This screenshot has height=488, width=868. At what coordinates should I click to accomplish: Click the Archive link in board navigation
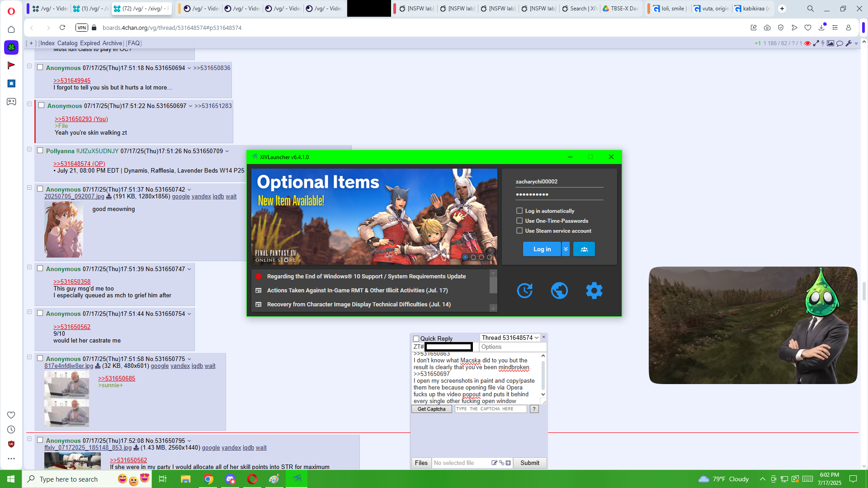click(112, 43)
